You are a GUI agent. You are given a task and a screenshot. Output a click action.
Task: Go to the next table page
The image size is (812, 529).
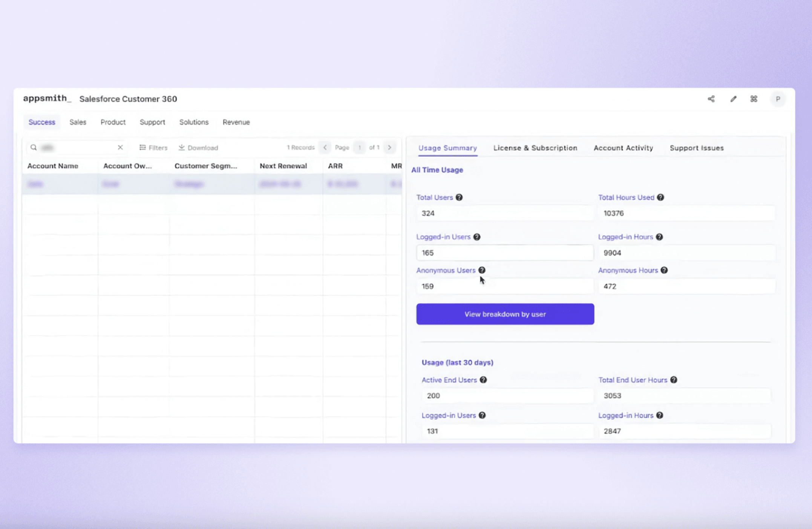coord(389,147)
